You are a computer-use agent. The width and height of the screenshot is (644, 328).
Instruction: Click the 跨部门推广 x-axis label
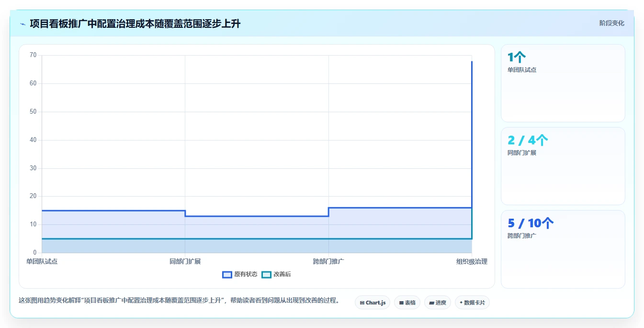[x=328, y=261]
